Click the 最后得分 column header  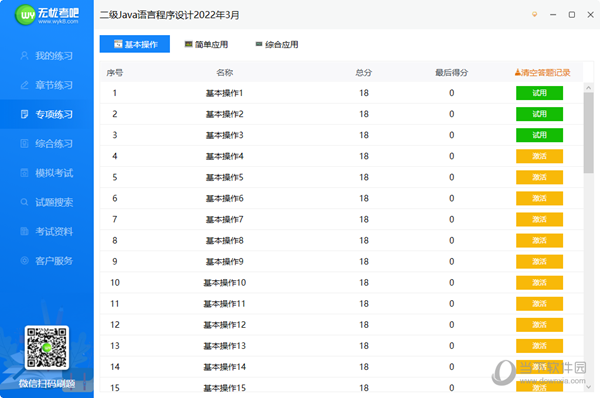coord(452,72)
